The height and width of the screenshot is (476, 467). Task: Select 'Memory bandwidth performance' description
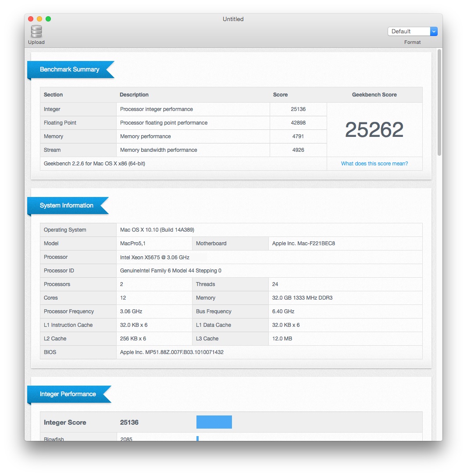[x=158, y=150]
